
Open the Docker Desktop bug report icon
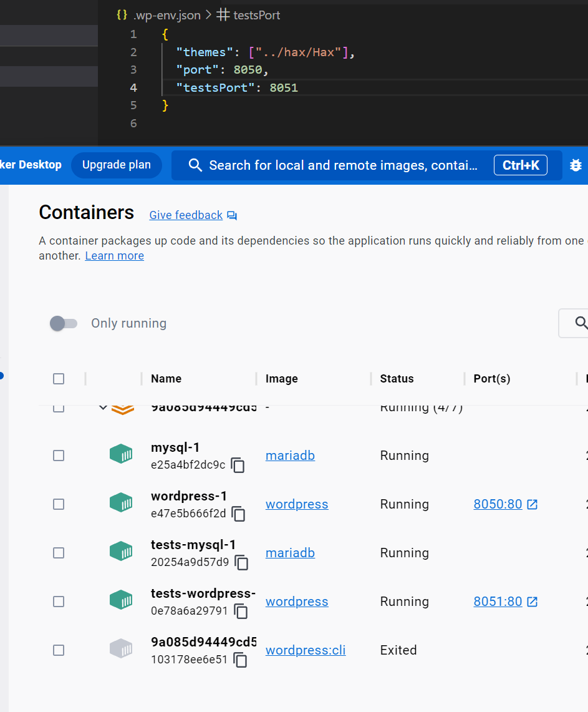[576, 165]
